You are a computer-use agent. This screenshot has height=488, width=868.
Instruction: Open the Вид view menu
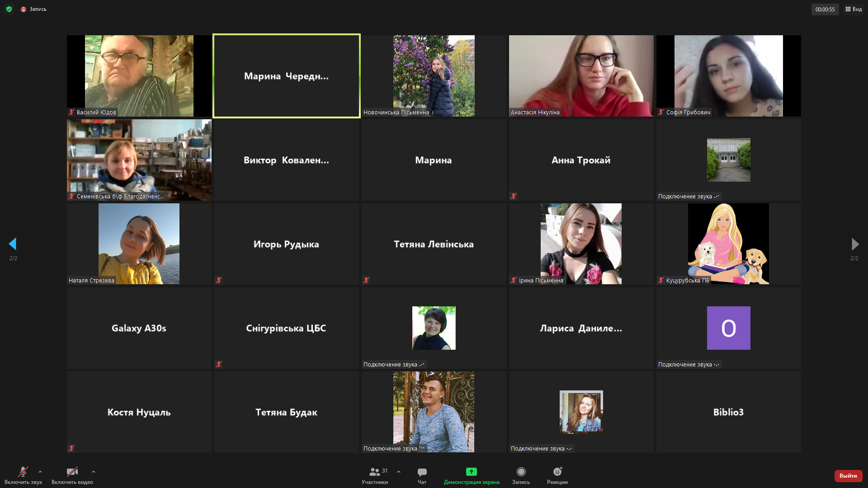pos(854,9)
